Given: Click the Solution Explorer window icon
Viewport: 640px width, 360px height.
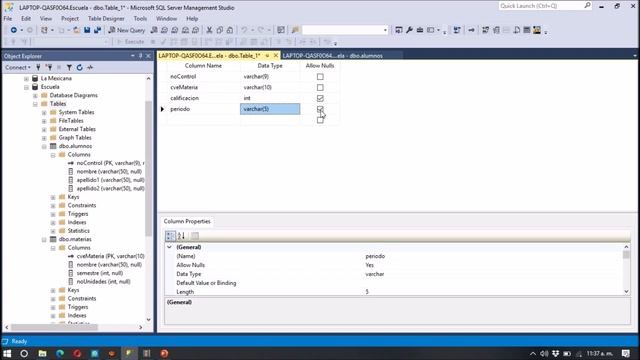Looking at the screenshot, I should (x=399, y=30).
